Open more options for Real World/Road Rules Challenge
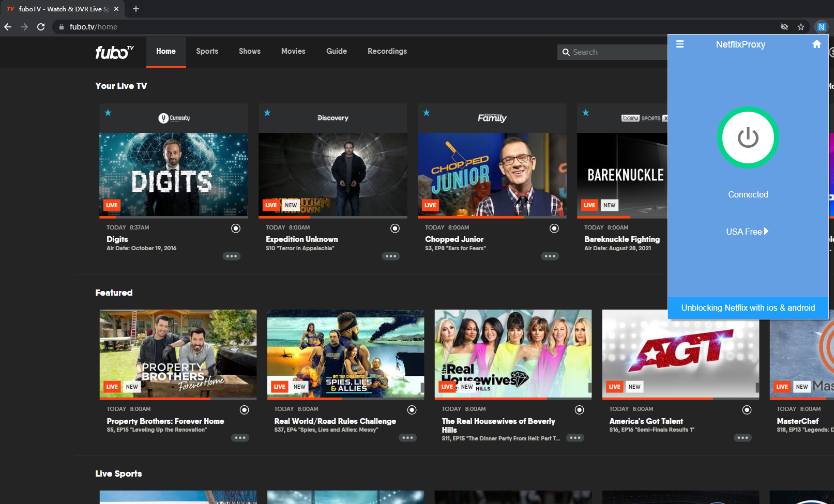This screenshot has height=504, width=834. (x=407, y=438)
